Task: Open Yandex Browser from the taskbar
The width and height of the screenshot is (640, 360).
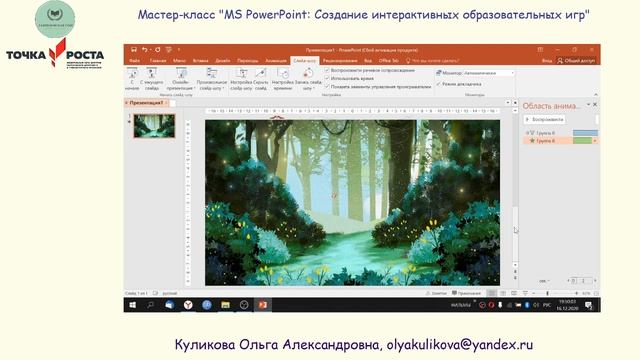Action: pyautogui.click(x=188, y=305)
